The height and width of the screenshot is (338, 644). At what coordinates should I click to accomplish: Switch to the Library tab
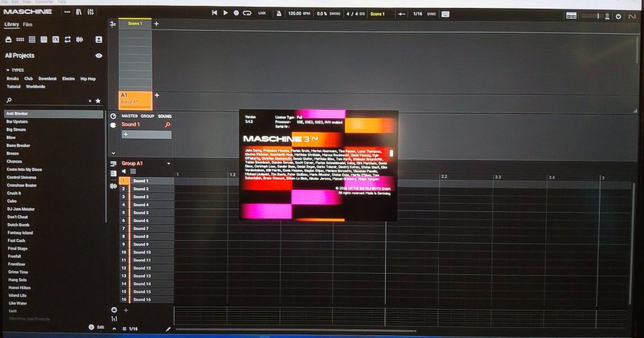click(11, 24)
